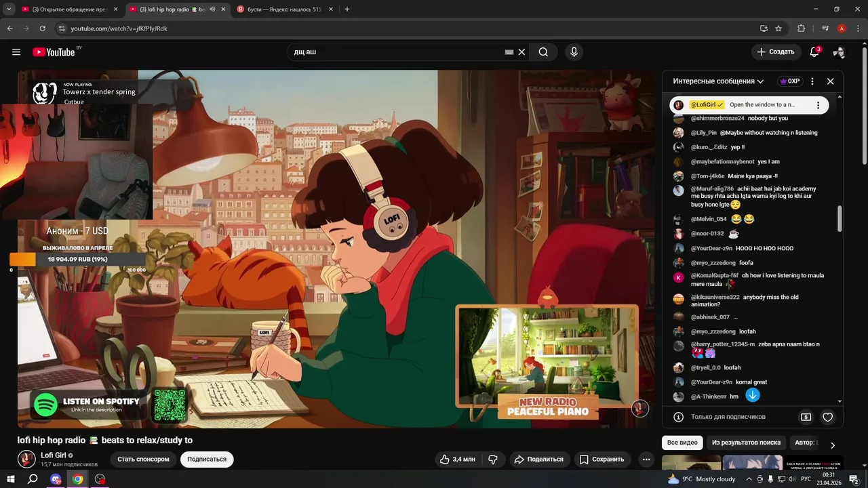
Task: Open the media control icon in Chrome toolbar
Action: tap(825, 28)
